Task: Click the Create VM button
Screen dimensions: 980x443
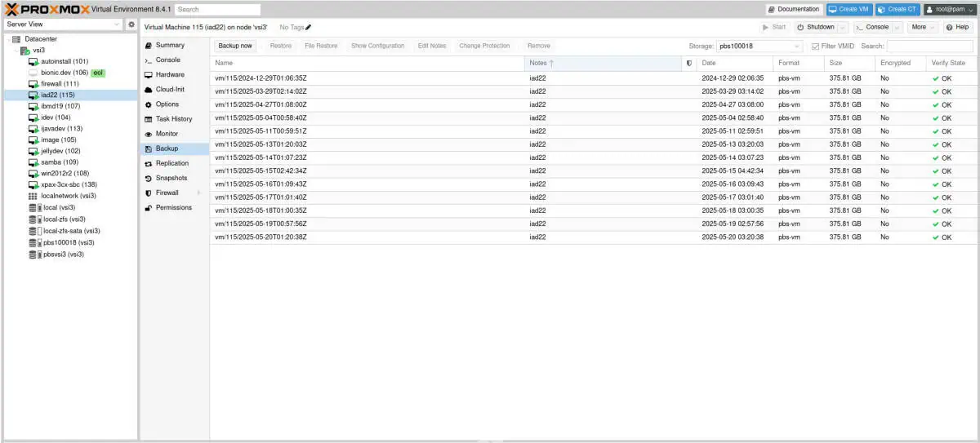Action: [848, 9]
